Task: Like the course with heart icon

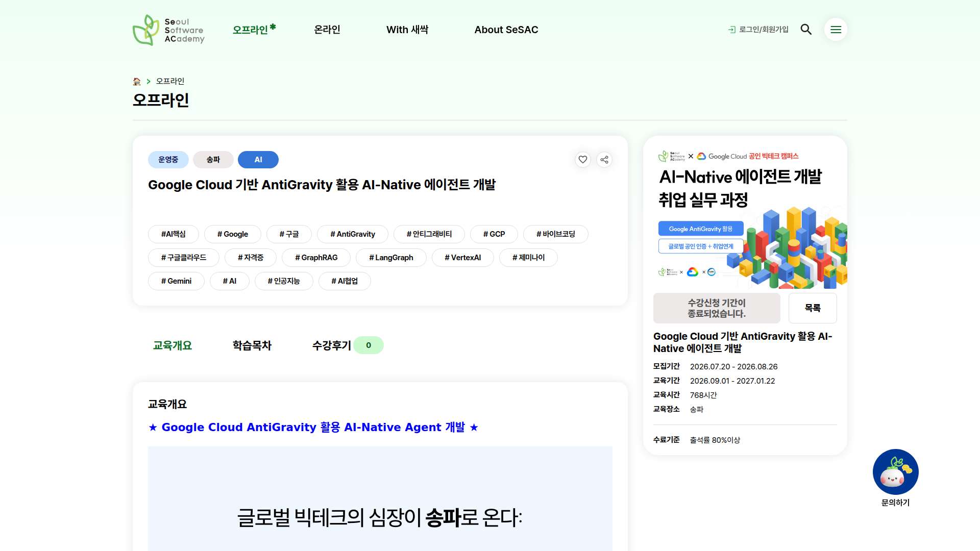Action: tap(583, 160)
